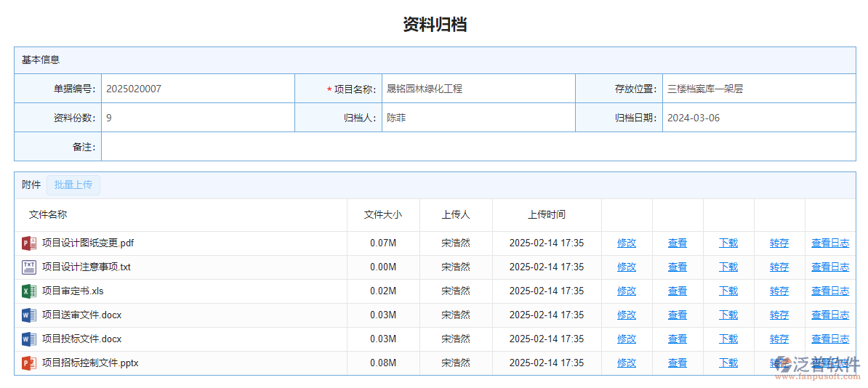
Task: Click the Word icon for 项目送审文件.docx
Action: [28, 315]
